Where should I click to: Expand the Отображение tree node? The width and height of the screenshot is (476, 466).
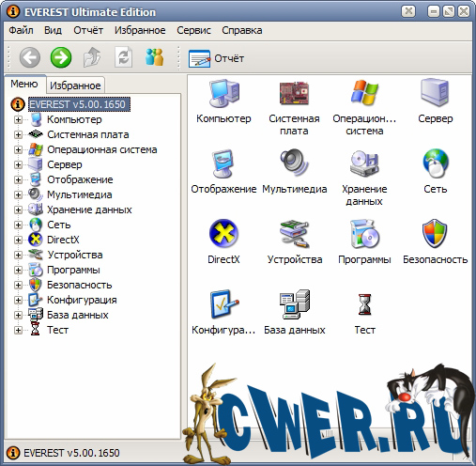[18, 179]
